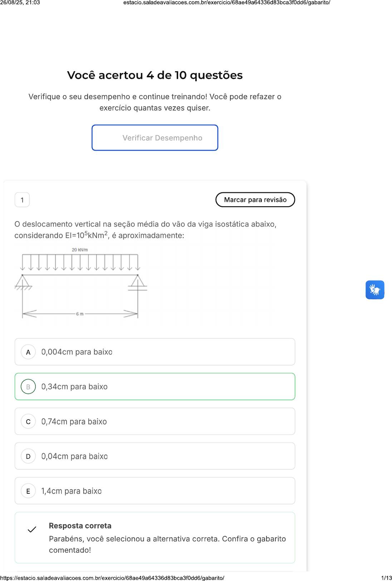The height and width of the screenshot is (581, 392).
Task: Click the Você acertou 4 de 10 heading
Action: 155,75
